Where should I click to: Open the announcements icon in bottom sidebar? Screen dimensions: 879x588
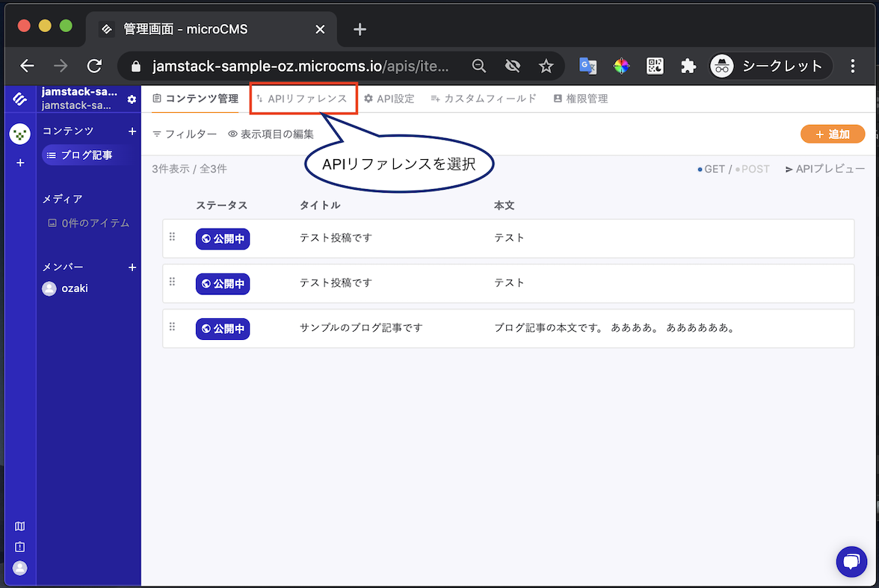coord(19,546)
